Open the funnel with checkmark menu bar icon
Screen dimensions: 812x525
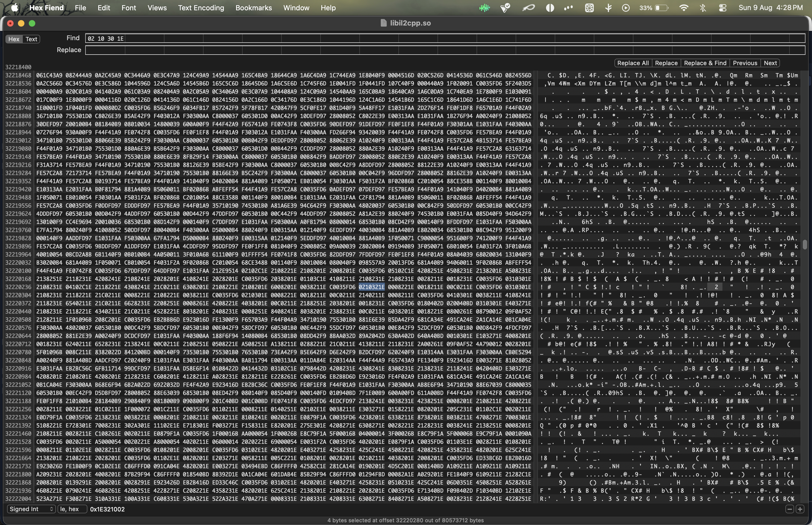tap(505, 8)
